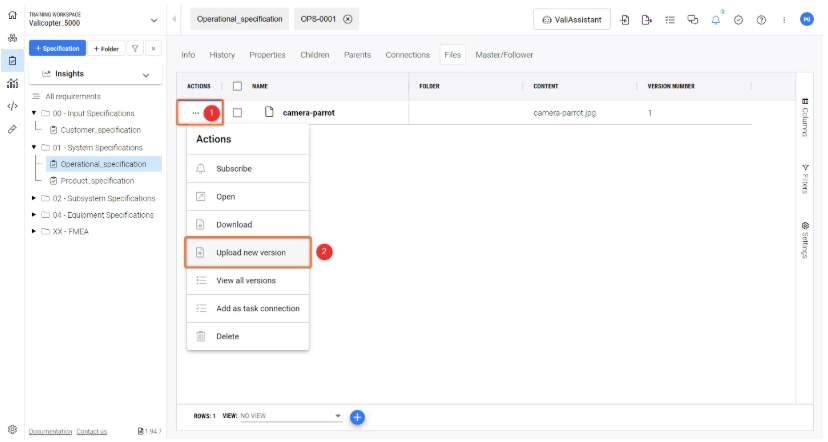The height and width of the screenshot is (442, 828).
Task: Click the blue plus add button
Action: pyautogui.click(x=357, y=416)
